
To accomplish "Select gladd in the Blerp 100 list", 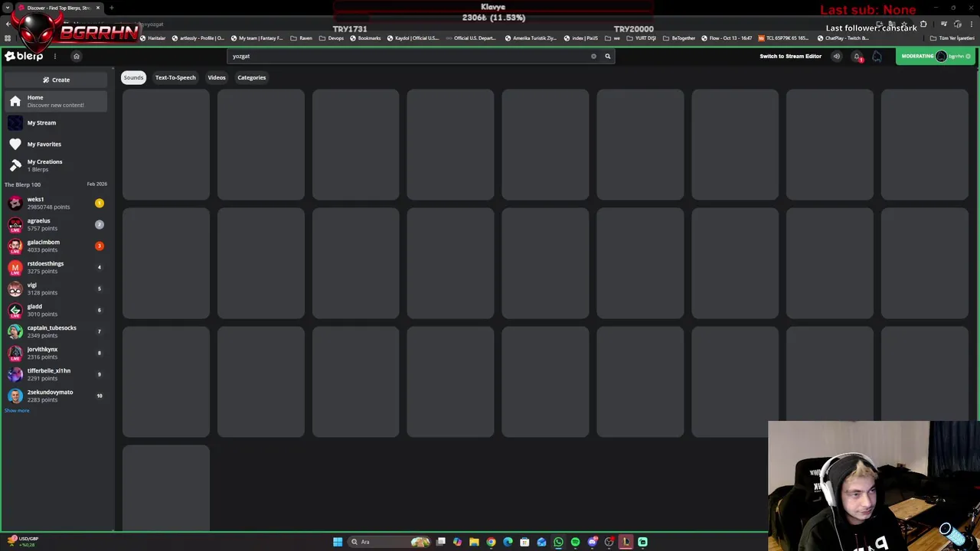I will (56, 310).
